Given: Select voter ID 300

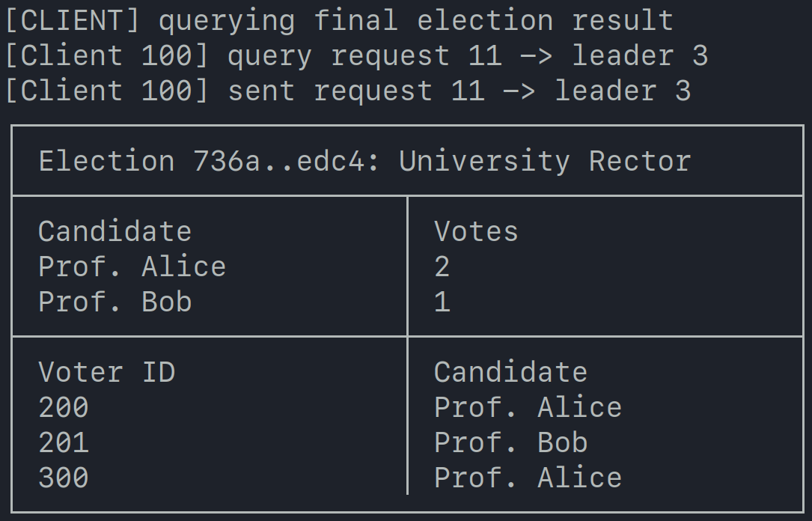Looking at the screenshot, I should coord(64,478).
